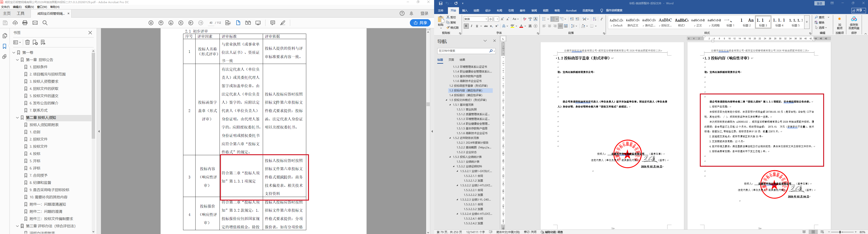Image resolution: width=868 pixels, height=234 pixels.
Task: Toggle justify alignment in Word
Action: pyautogui.click(x=560, y=26)
